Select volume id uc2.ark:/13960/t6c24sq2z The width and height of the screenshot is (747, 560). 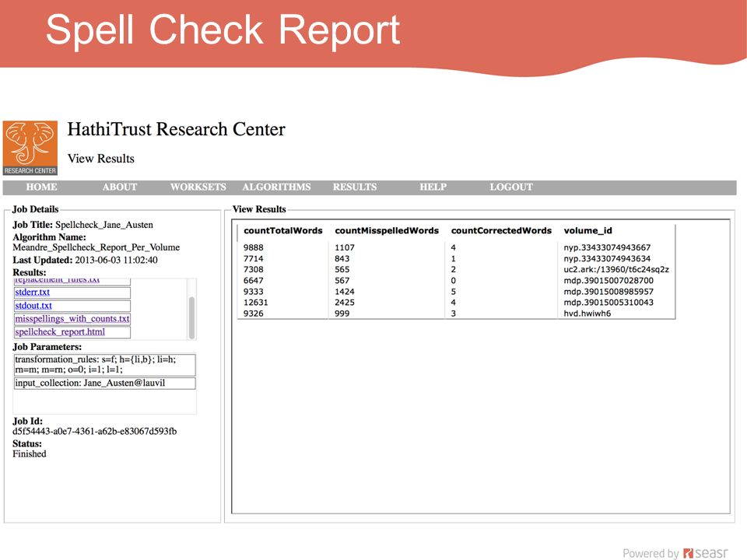click(x=616, y=270)
